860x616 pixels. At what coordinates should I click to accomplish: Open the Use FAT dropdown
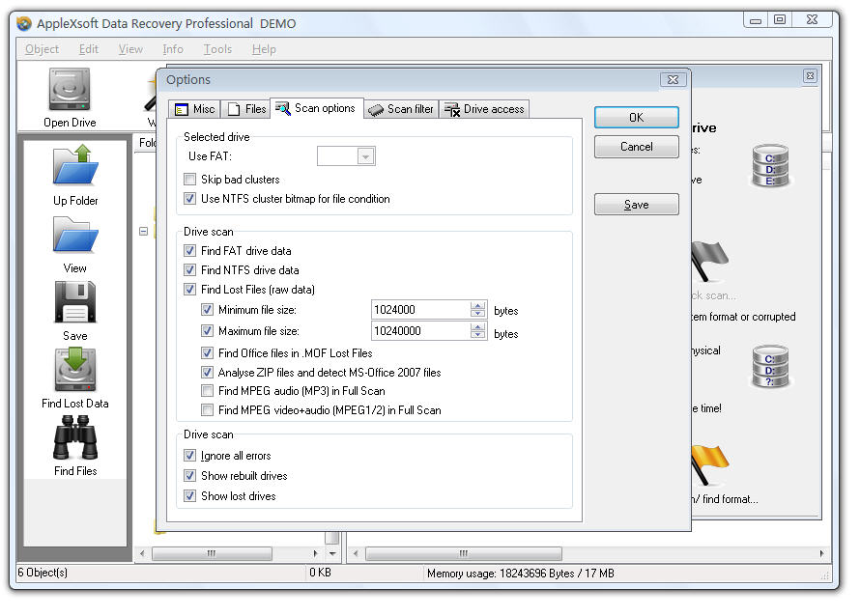[365, 156]
